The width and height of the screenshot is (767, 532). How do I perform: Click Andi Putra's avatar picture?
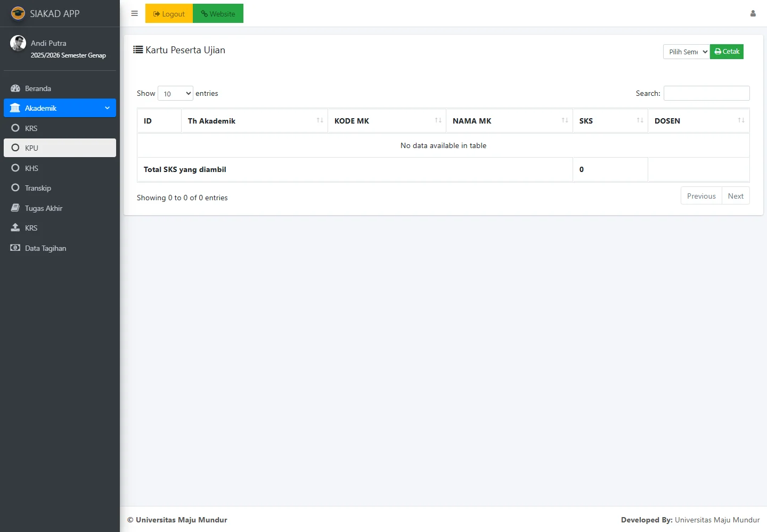(x=18, y=43)
